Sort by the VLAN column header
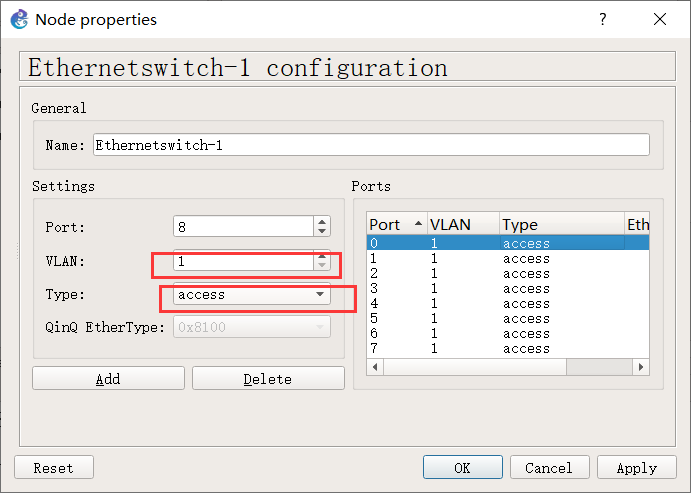The width and height of the screenshot is (691, 493). click(463, 225)
